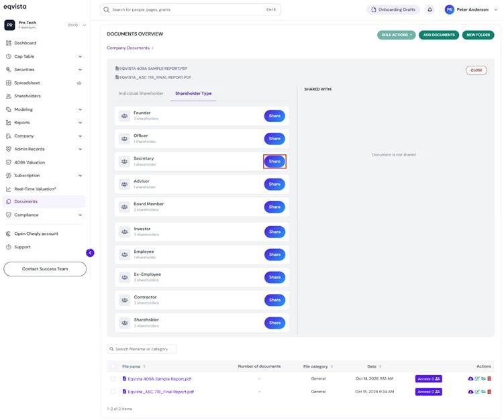Click the Dashboard icon in the sidebar
This screenshot has height=420, width=504.
point(9,43)
